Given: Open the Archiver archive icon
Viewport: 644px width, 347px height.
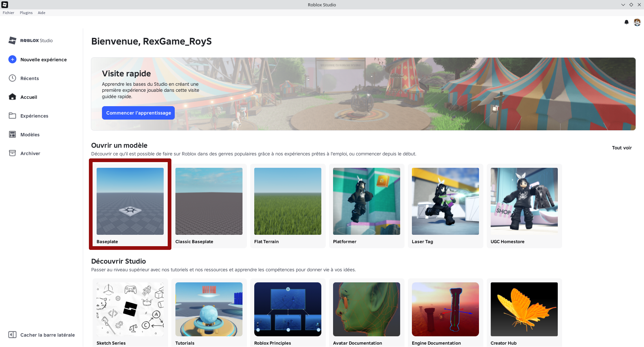Looking at the screenshot, I should click(x=12, y=153).
